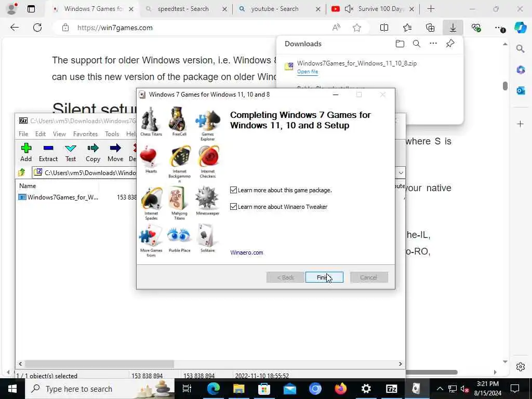Toggle Edge split screen icon
The image size is (532, 399).
pyautogui.click(x=384, y=28)
